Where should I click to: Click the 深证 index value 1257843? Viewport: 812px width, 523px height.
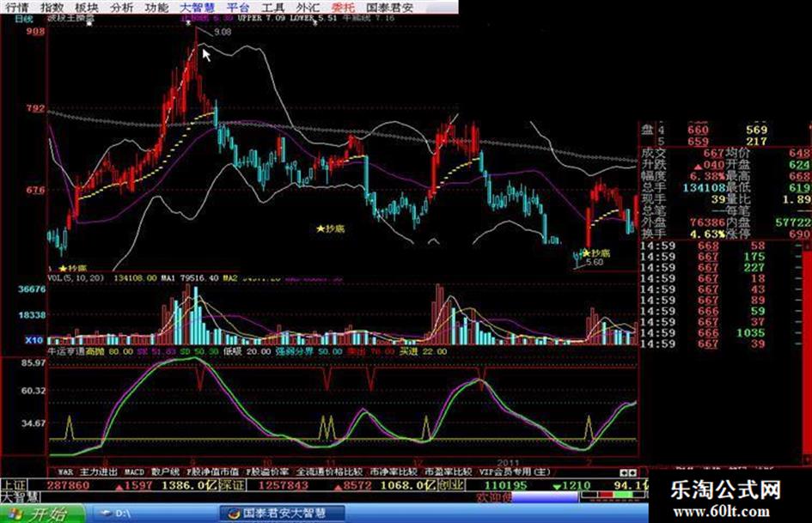[x=283, y=486]
